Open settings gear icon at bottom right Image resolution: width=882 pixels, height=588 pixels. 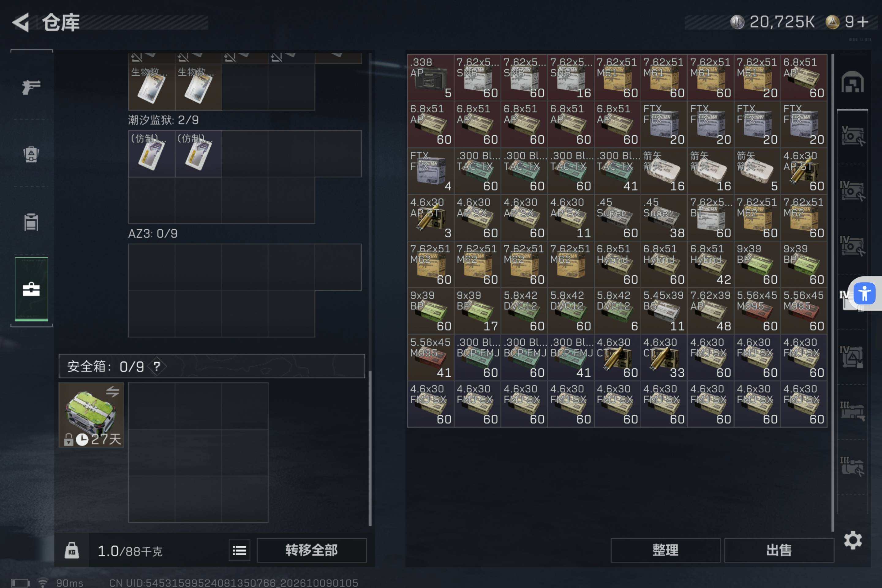pos(853,540)
